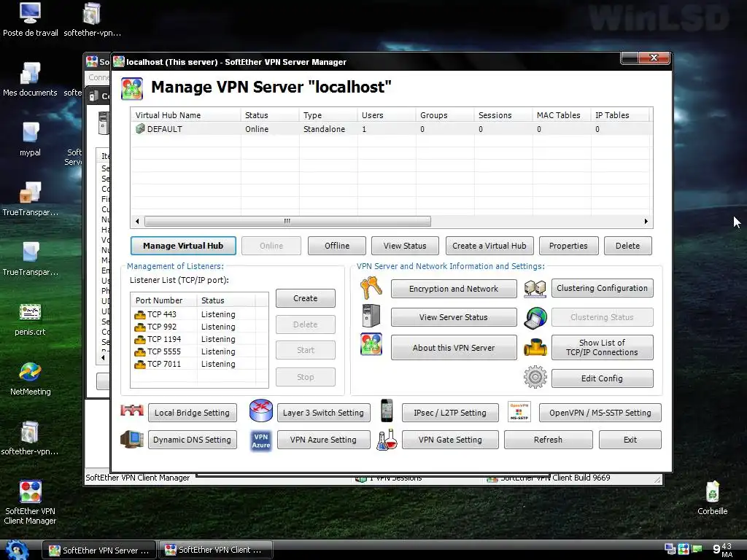The height and width of the screenshot is (560, 747).
Task: Open the mypal desktop icon
Action: coord(30,139)
